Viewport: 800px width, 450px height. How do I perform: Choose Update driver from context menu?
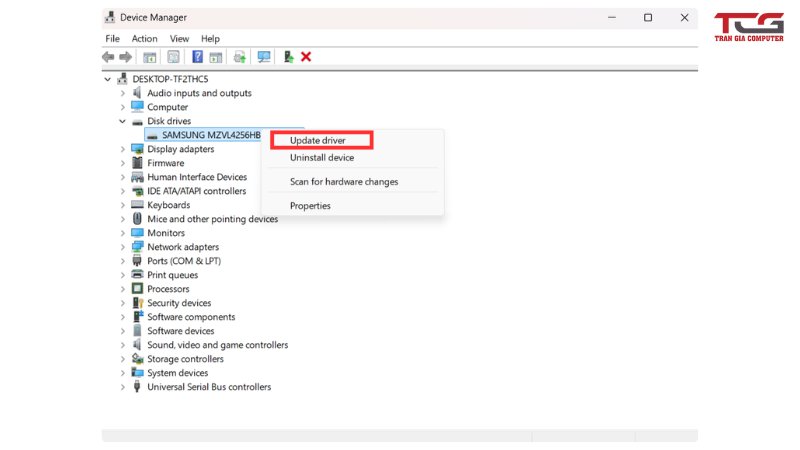[x=317, y=141]
